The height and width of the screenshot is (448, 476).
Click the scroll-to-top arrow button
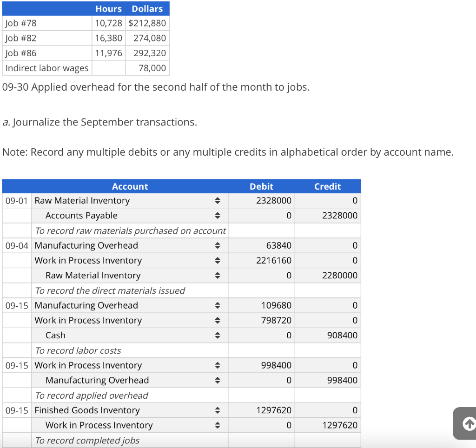tap(469, 423)
